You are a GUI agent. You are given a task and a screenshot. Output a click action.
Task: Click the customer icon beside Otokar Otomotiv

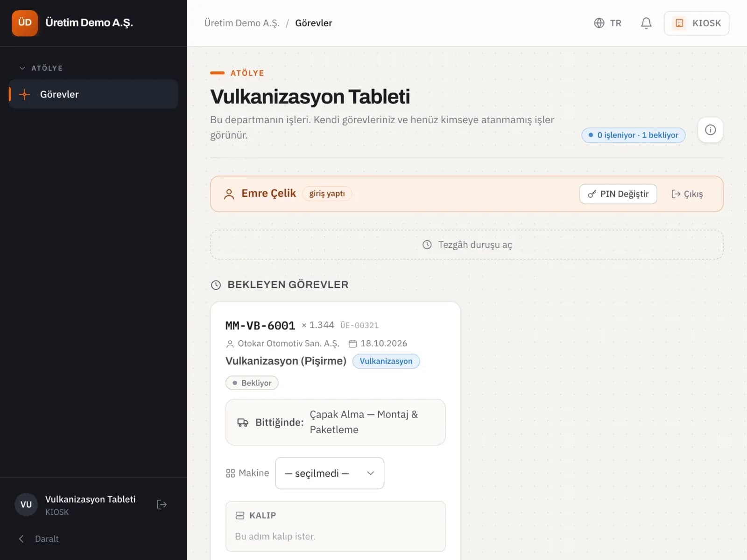[x=230, y=344]
